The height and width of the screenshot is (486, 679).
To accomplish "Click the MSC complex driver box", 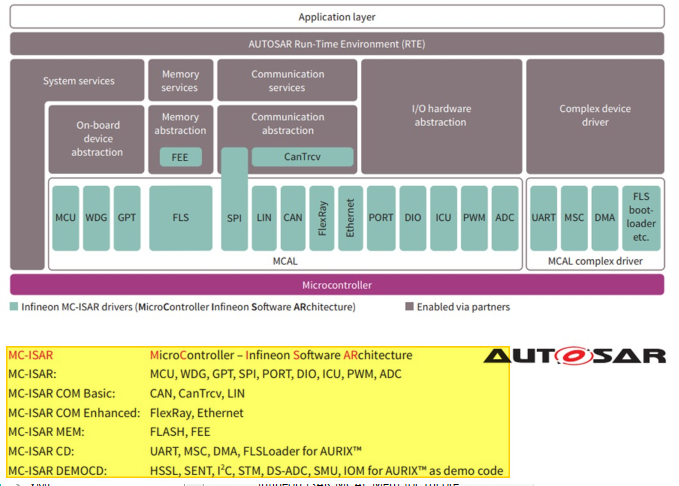I will click(574, 218).
